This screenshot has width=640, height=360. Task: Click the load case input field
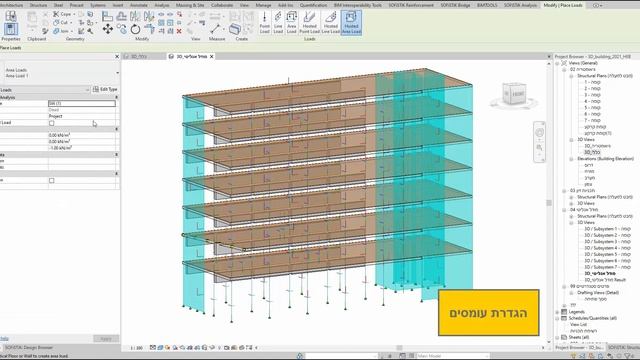pos(82,104)
